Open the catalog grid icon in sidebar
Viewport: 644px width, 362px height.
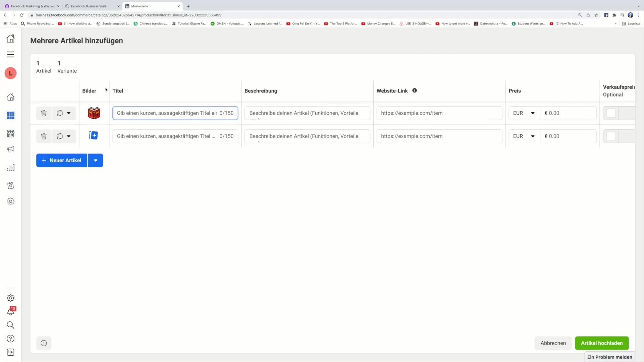point(10,115)
